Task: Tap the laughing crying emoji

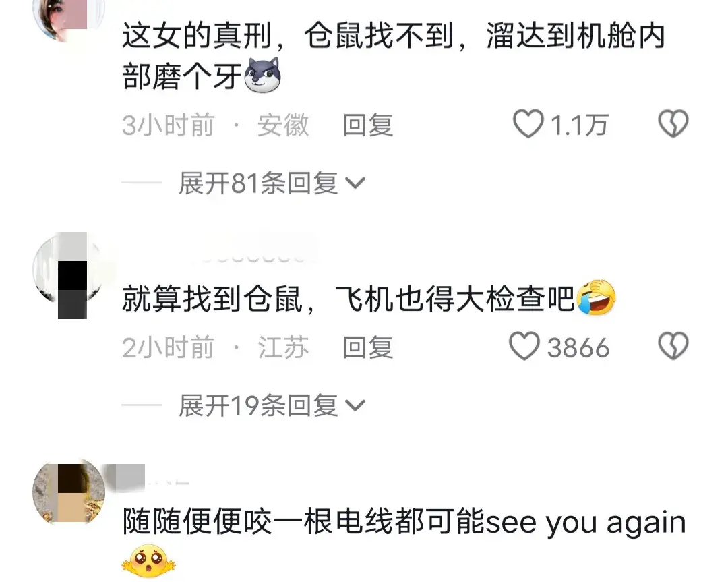Action: coord(596,297)
